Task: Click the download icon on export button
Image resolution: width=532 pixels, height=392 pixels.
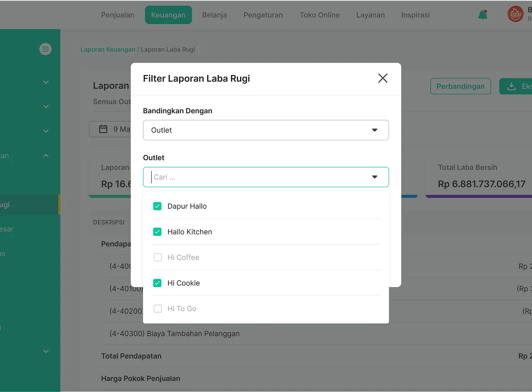Action: click(x=511, y=86)
